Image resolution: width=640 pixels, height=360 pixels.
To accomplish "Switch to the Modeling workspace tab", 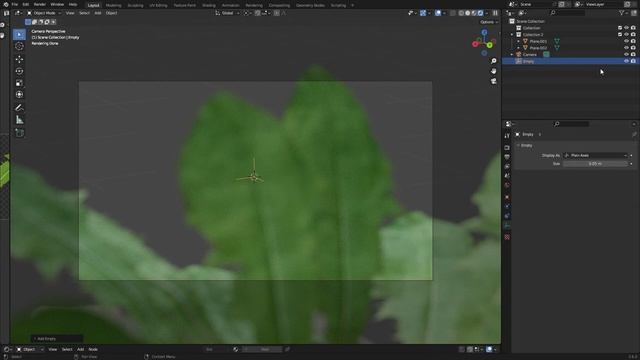I will point(113,5).
